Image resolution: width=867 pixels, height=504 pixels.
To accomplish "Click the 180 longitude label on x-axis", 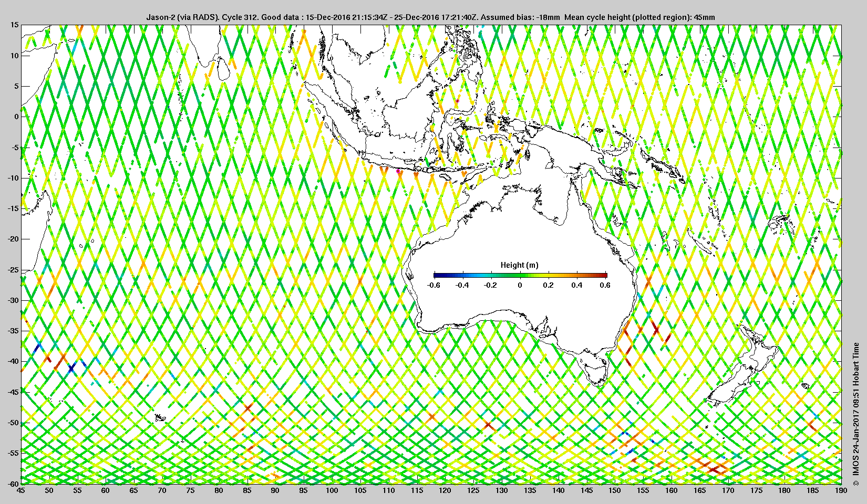I will [x=785, y=491].
